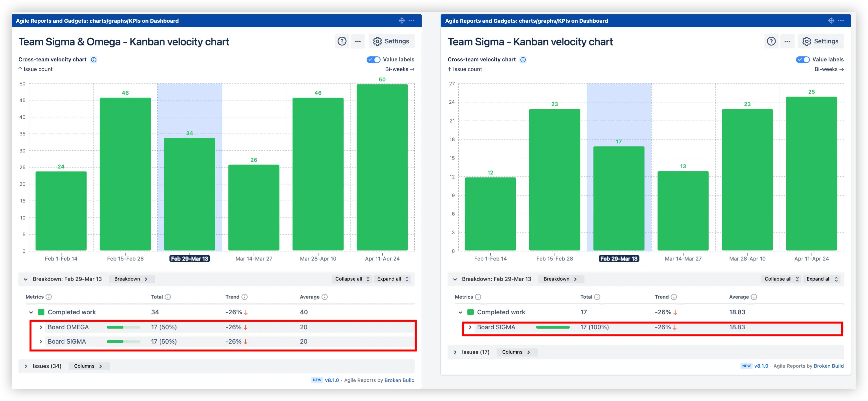Image resolution: width=868 pixels, height=401 pixels.
Task: Click info icon beside Metrics in right panel
Action: [478, 297]
